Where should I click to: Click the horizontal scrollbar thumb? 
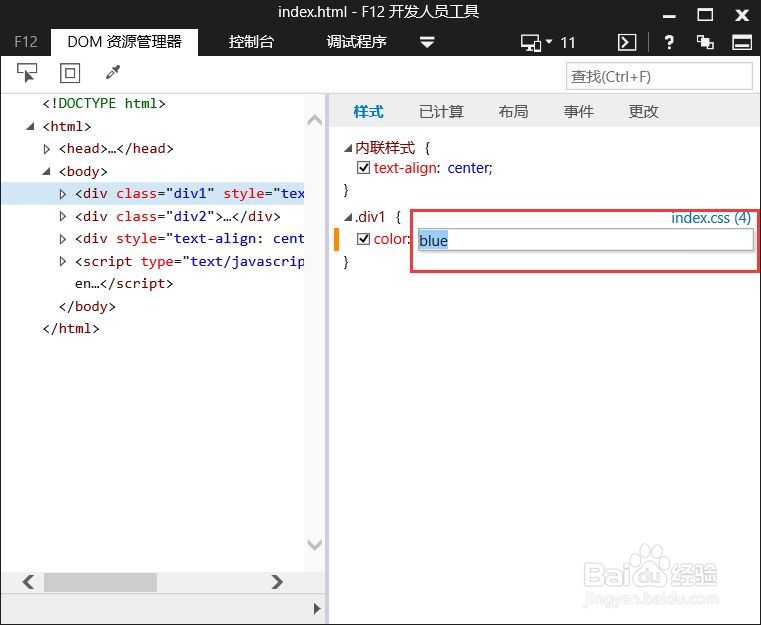coord(100,582)
